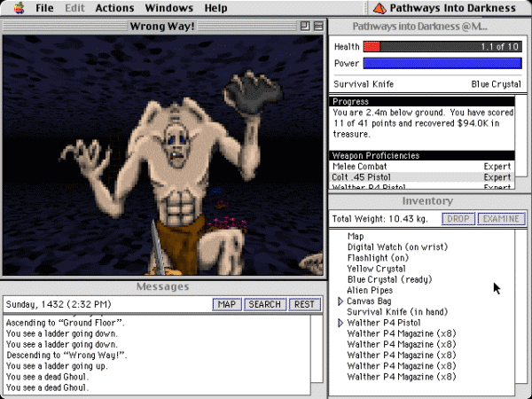Screen dimensions: 532x399
Task: Click the survival knife in game view
Action: point(160,248)
